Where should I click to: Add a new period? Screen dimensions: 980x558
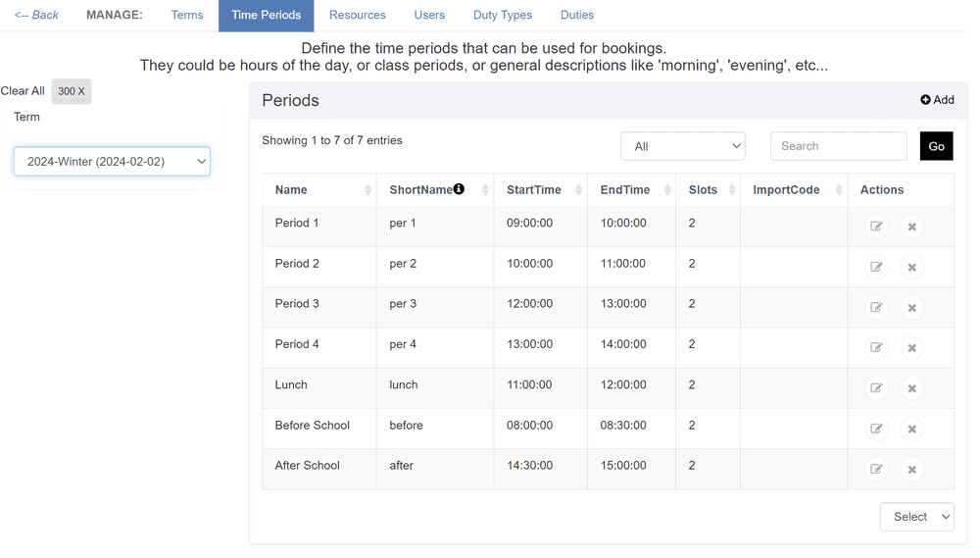click(937, 99)
